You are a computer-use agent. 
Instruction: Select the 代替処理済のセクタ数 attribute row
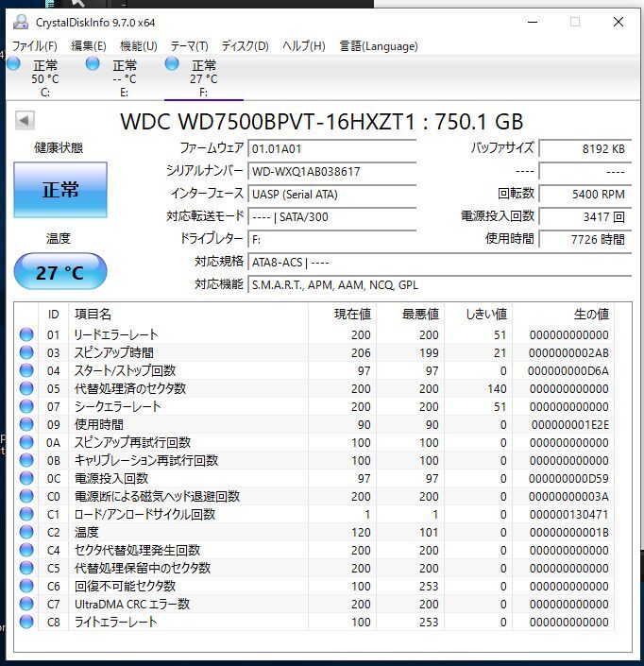coord(314,388)
